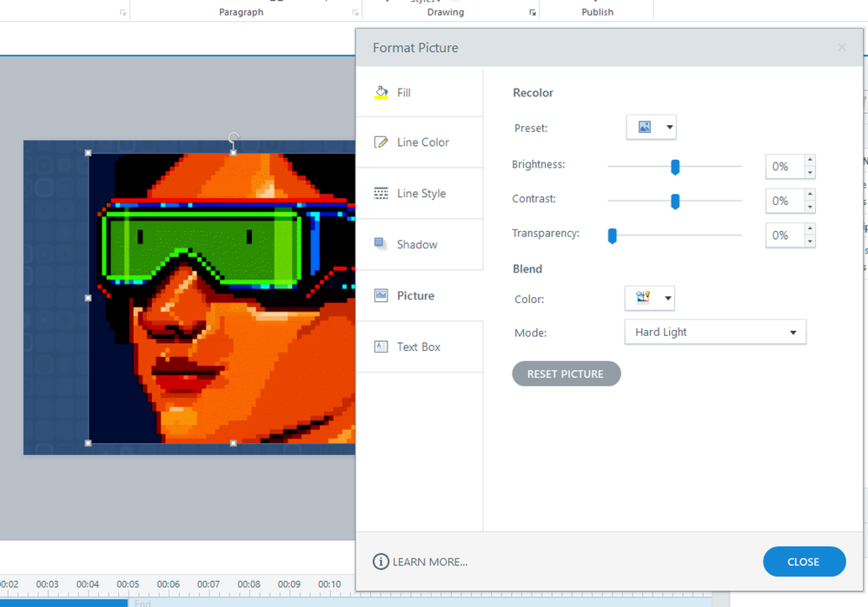Click the Line Style icon
Image resolution: width=868 pixels, height=607 pixels.
[x=381, y=194]
